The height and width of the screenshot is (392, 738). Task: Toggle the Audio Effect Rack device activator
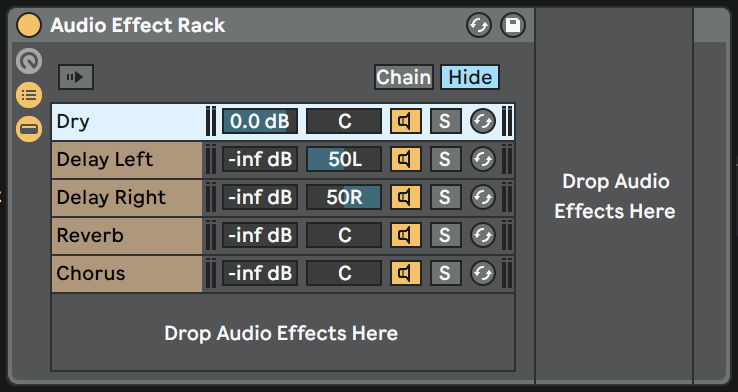(29, 25)
